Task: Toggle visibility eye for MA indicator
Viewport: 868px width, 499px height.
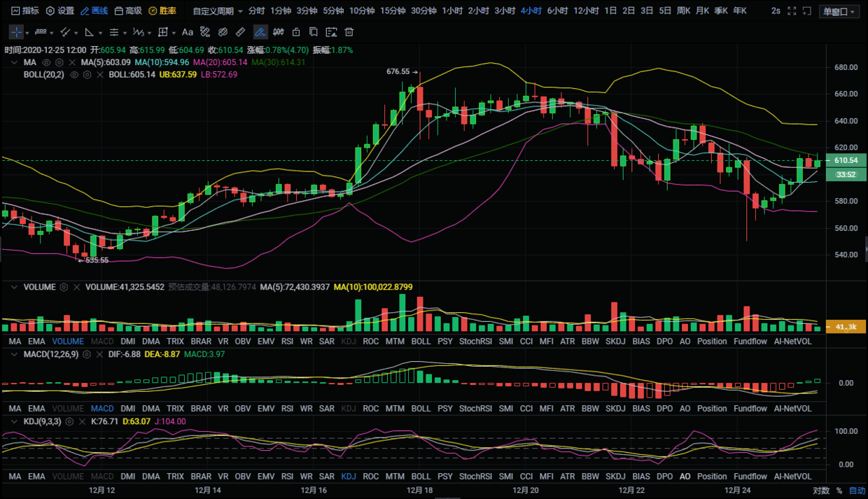Action: pyautogui.click(x=46, y=62)
